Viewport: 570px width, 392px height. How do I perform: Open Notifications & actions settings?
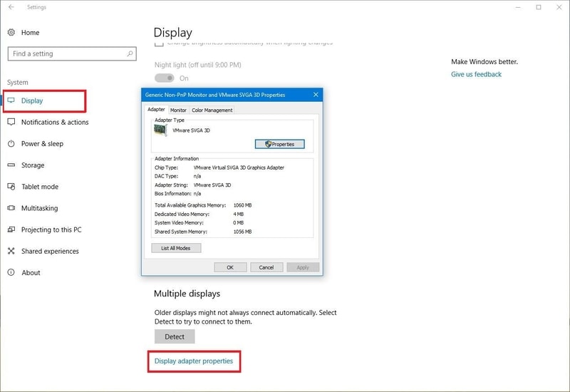[55, 122]
